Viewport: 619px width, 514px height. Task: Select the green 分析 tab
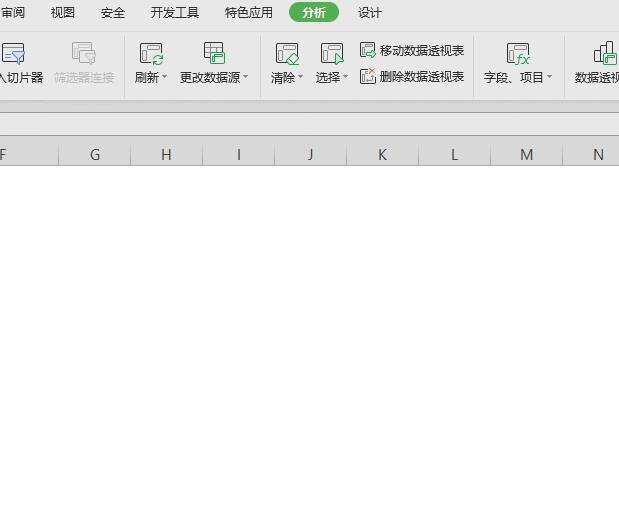(314, 13)
